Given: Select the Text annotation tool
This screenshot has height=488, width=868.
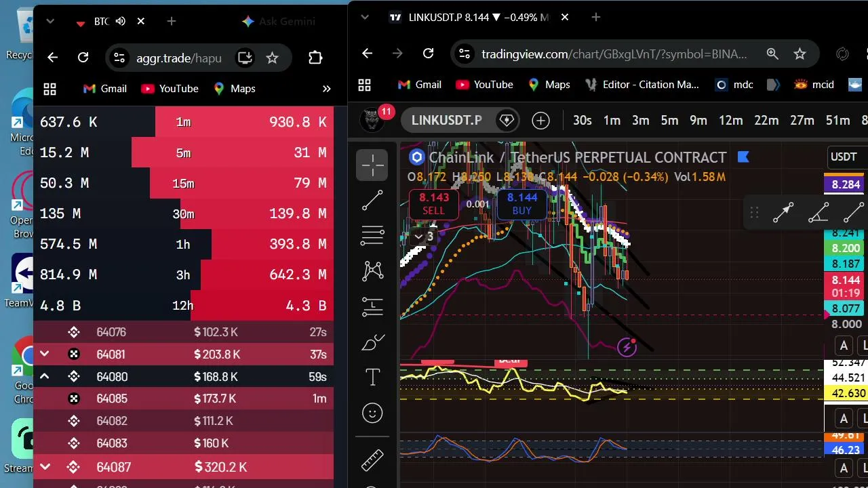Looking at the screenshot, I should [372, 378].
